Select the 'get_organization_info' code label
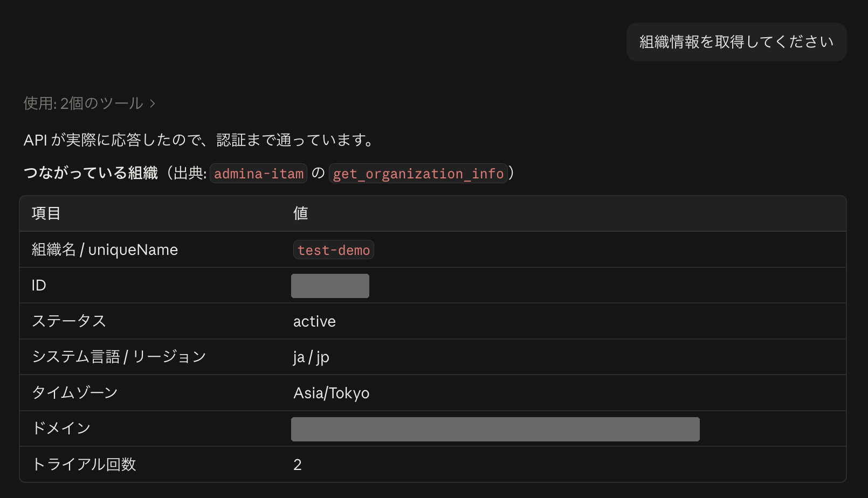This screenshot has width=868, height=498. pos(418,174)
